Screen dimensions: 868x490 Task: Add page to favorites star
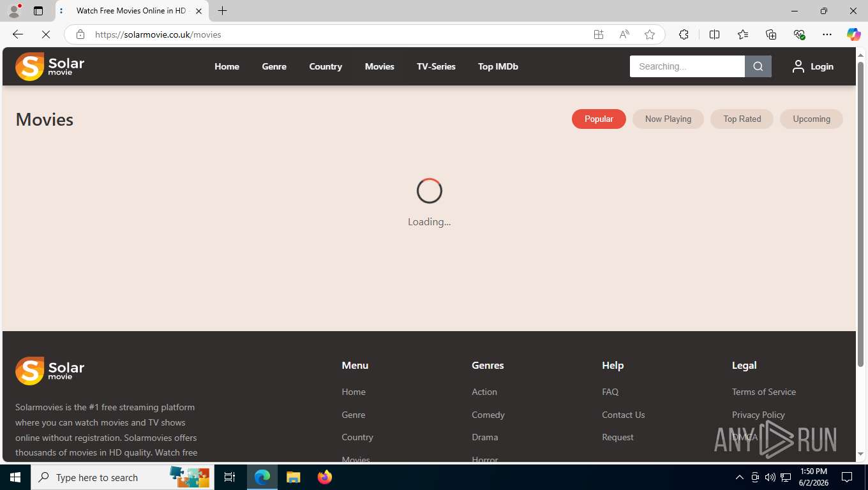650,34
